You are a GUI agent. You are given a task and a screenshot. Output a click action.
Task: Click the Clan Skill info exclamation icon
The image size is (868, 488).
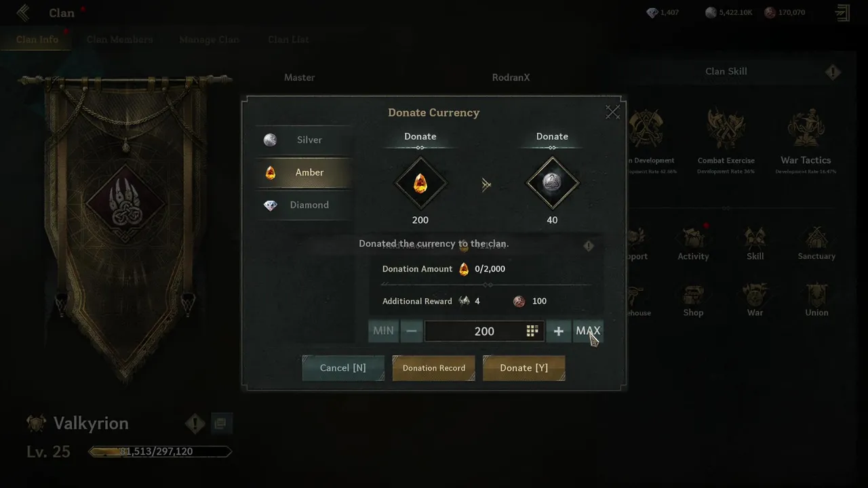[833, 72]
